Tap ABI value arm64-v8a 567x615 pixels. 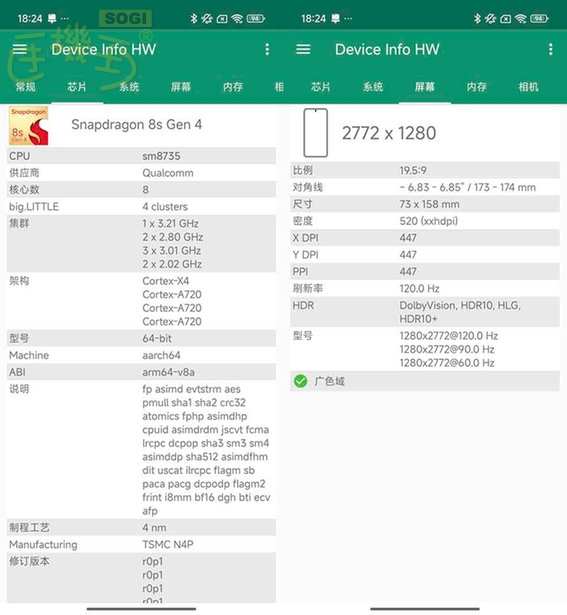tap(169, 372)
